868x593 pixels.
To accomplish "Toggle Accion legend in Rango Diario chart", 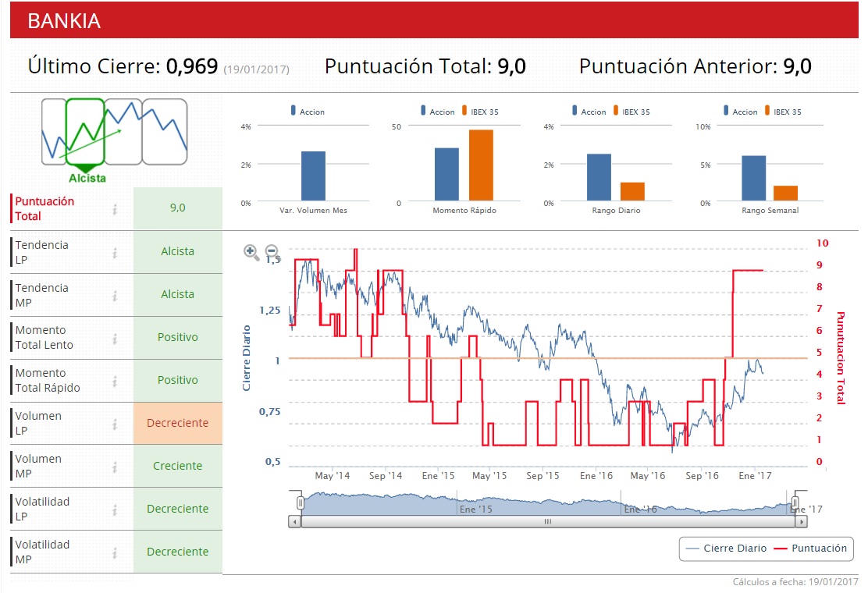I will (x=589, y=111).
